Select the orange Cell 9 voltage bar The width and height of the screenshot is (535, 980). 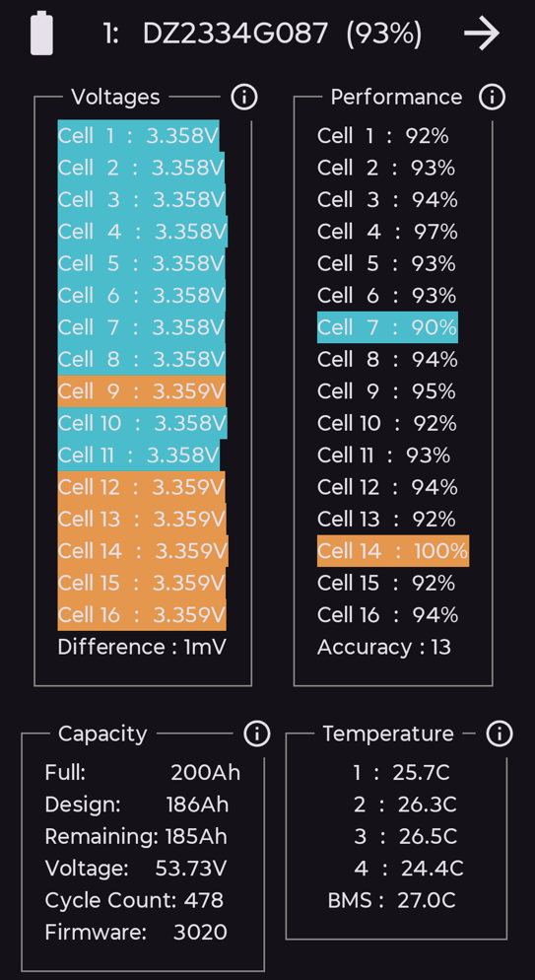pos(142,391)
